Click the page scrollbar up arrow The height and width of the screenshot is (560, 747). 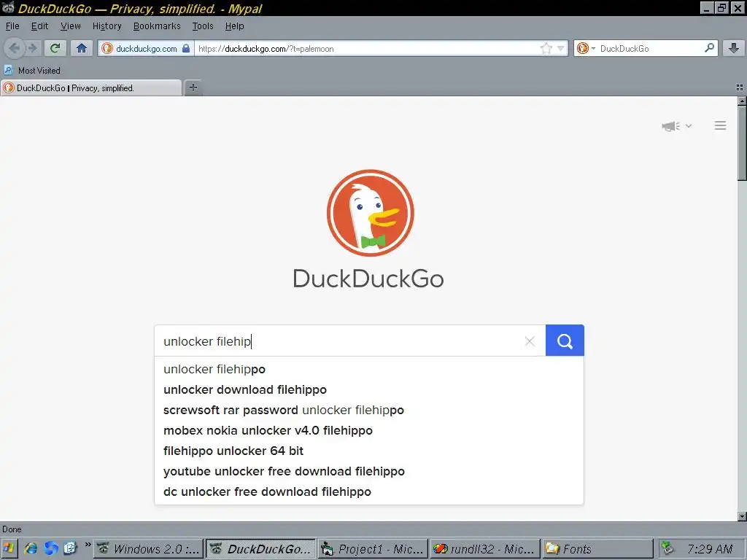point(742,101)
